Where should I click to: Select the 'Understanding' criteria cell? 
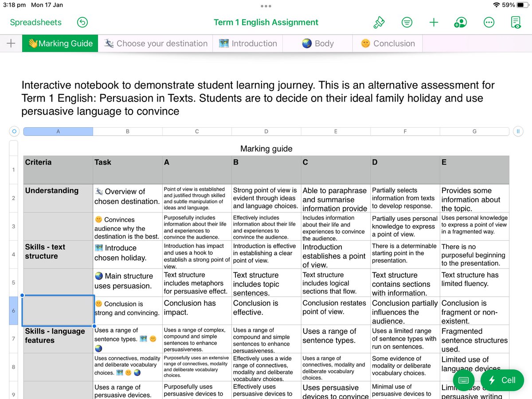pyautogui.click(x=58, y=198)
